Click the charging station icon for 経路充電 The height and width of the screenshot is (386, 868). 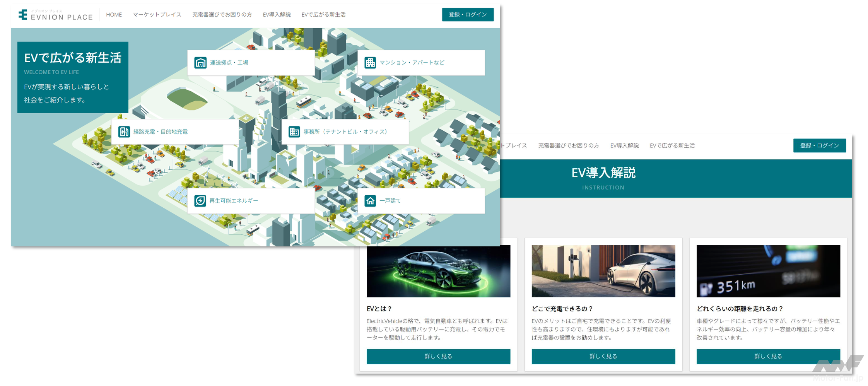[124, 132]
